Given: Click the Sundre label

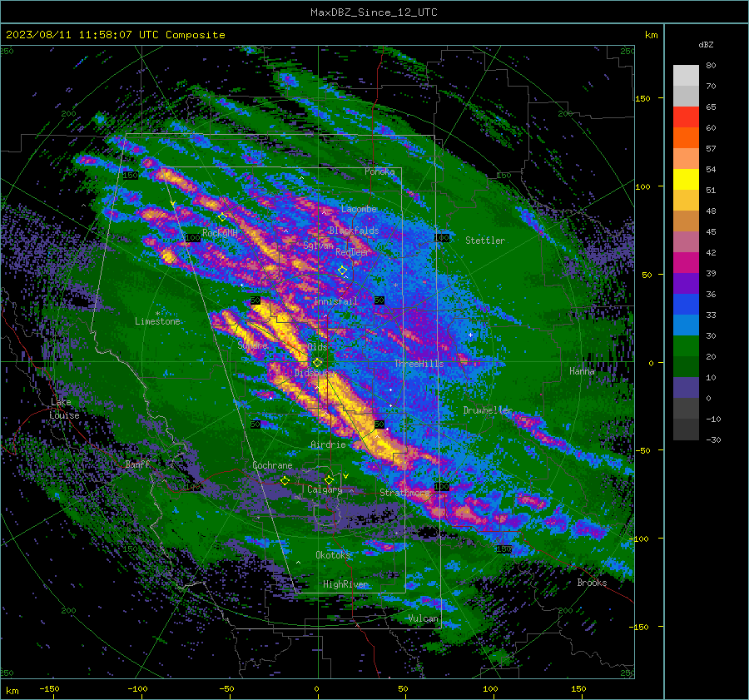Looking at the screenshot, I should click(x=253, y=345).
